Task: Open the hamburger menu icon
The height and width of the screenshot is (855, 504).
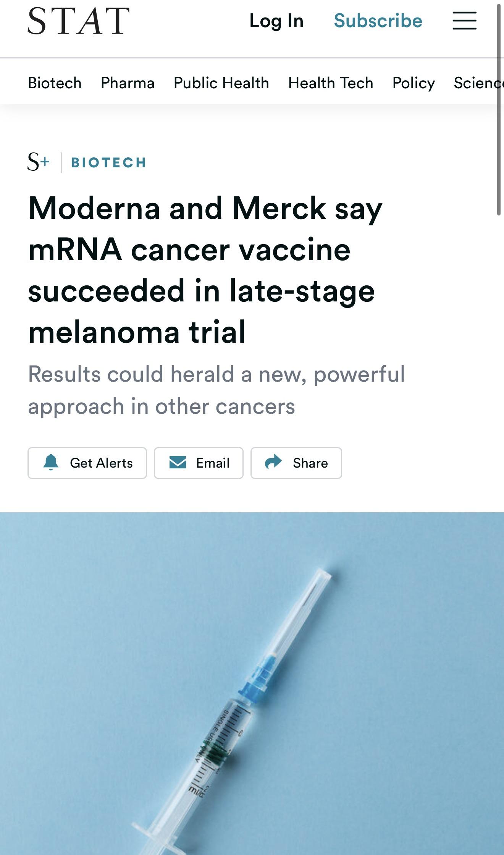Action: point(464,21)
